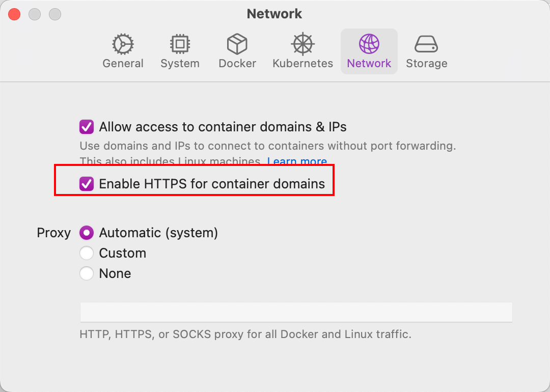Choose the Custom proxy radio button
The height and width of the screenshot is (392, 550).
click(87, 253)
